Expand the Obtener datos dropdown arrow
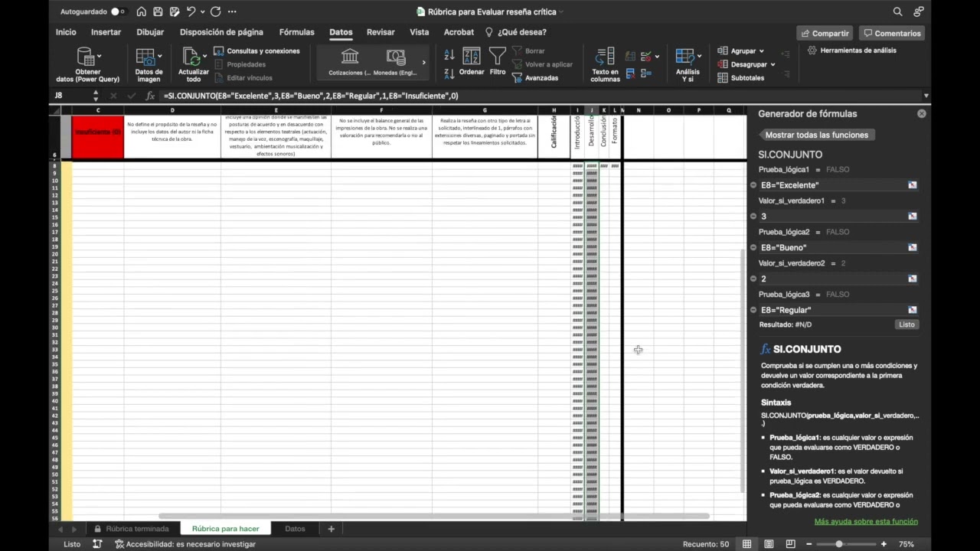Screen dimensions: 980x551 pos(99,56)
